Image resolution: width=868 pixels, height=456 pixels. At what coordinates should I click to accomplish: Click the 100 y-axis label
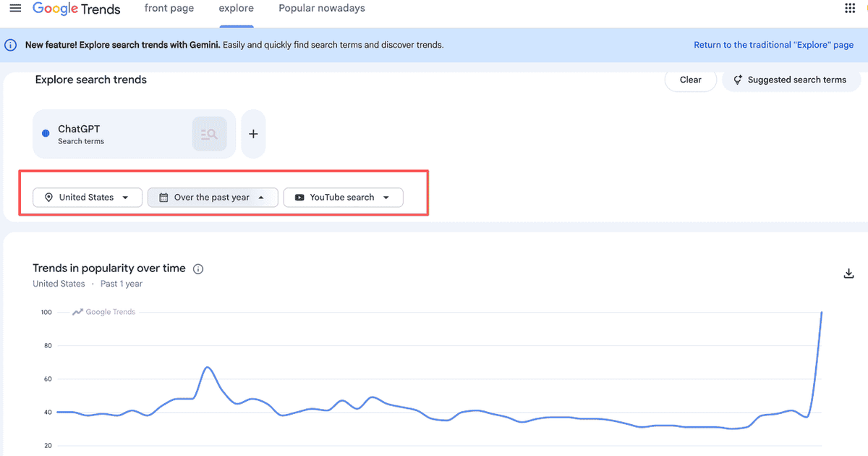[46, 312]
